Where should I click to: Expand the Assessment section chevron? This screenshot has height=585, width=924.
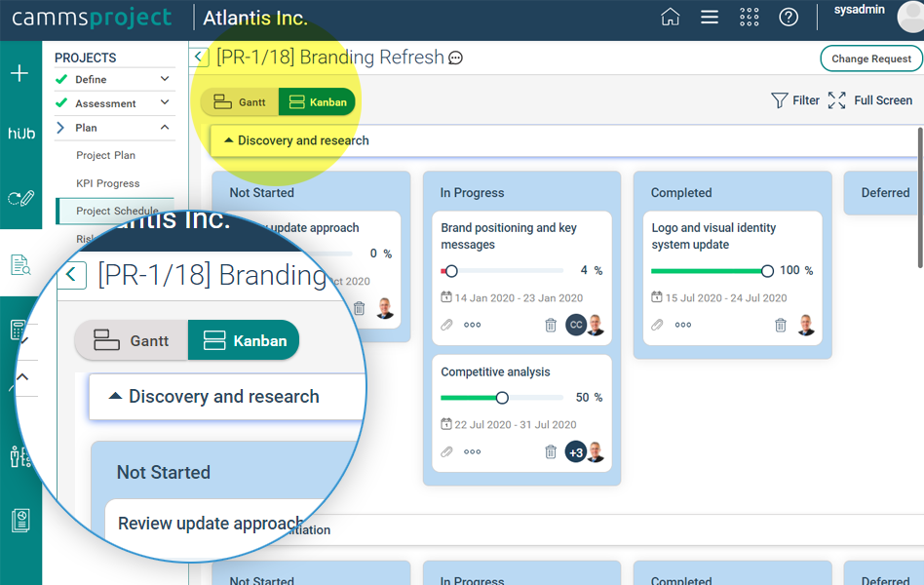tap(165, 103)
